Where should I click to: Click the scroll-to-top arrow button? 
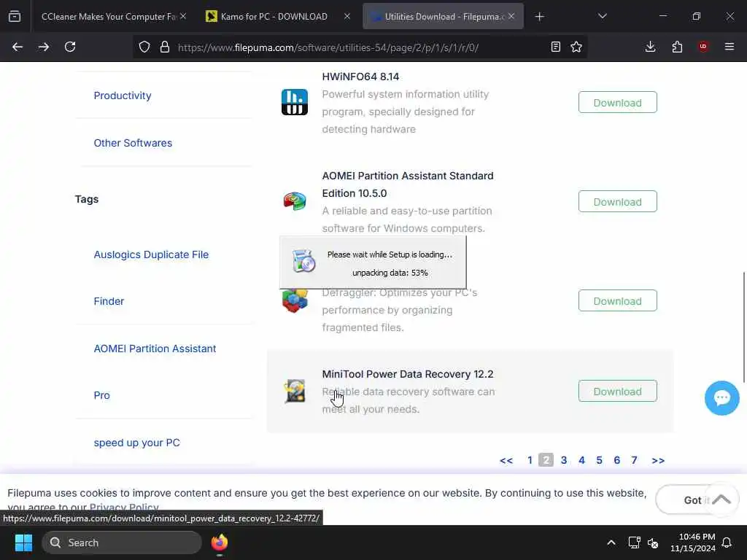(721, 499)
